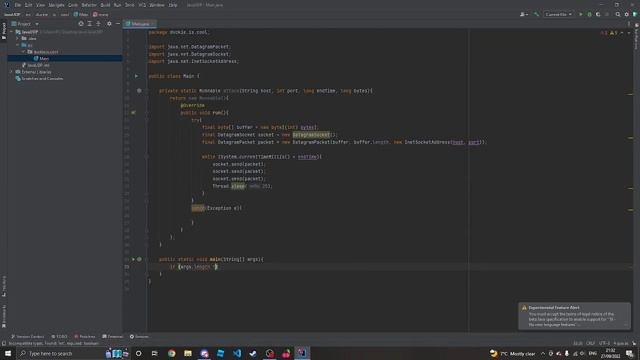This screenshot has height=360, width=640.
Task: Click the Debug bug icon
Action: 589,14
